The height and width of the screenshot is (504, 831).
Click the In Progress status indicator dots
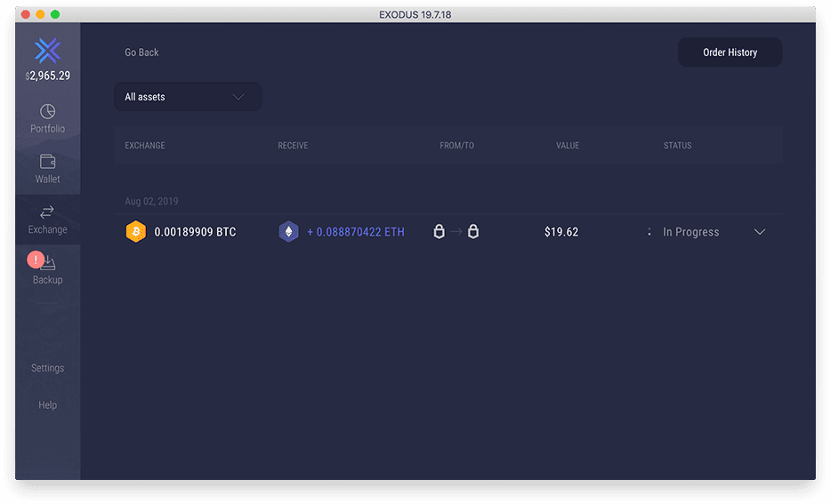pyautogui.click(x=649, y=232)
